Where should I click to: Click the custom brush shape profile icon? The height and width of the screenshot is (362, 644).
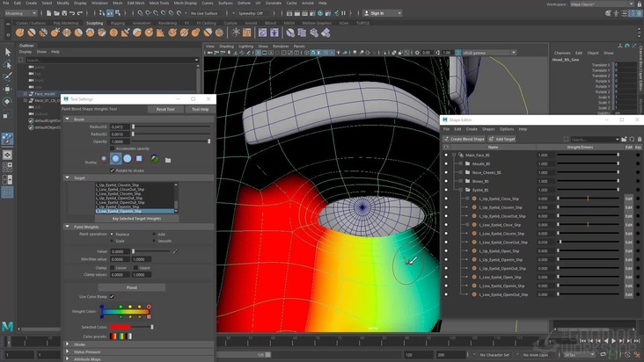[154, 159]
